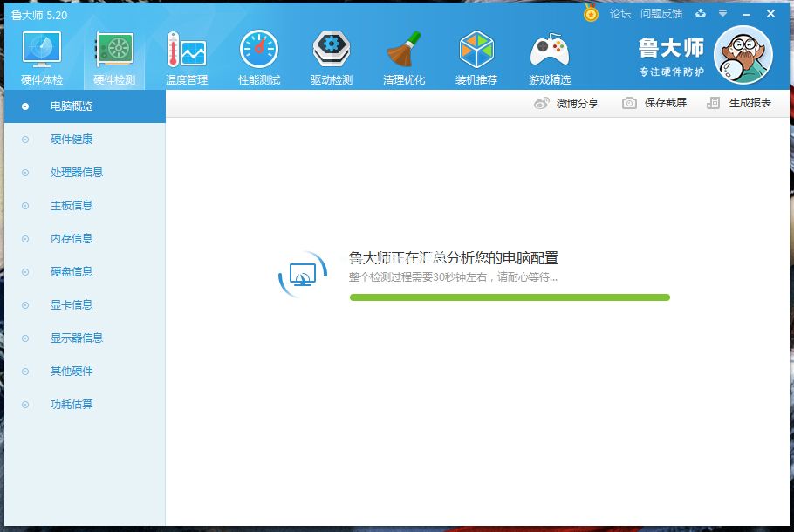
Task: Open 驱动检测 (Driver Detection)
Action: pyautogui.click(x=330, y=56)
